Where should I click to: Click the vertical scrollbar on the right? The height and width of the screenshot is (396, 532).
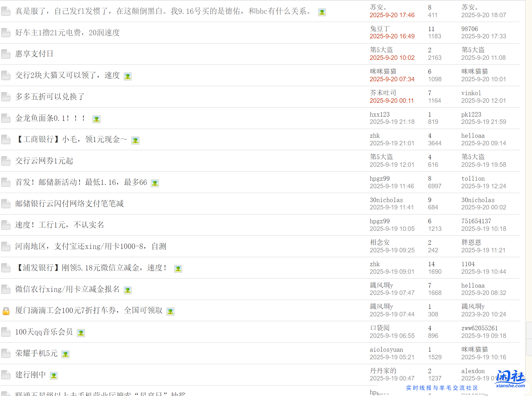pyautogui.click(x=529, y=339)
